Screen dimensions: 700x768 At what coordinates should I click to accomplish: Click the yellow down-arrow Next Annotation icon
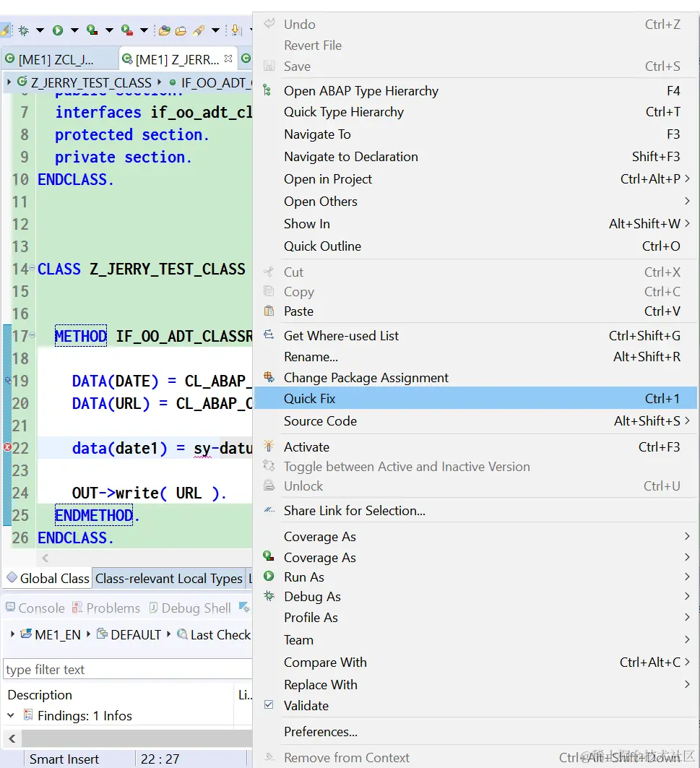[x=236, y=30]
